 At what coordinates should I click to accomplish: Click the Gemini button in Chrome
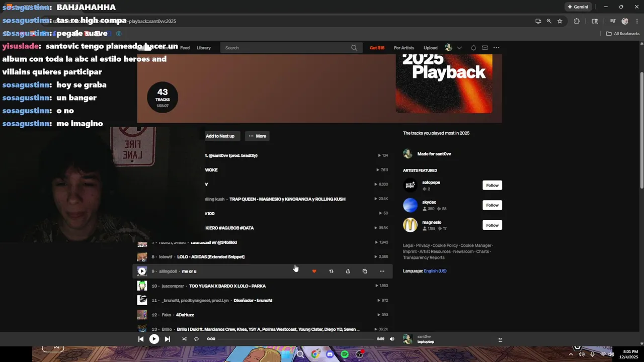point(578,7)
